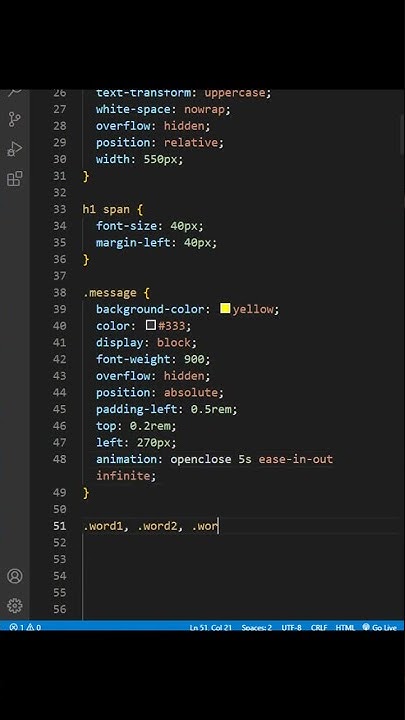The width and height of the screenshot is (405, 720).
Task: Click 'position: absolute;' line
Action: point(160,393)
